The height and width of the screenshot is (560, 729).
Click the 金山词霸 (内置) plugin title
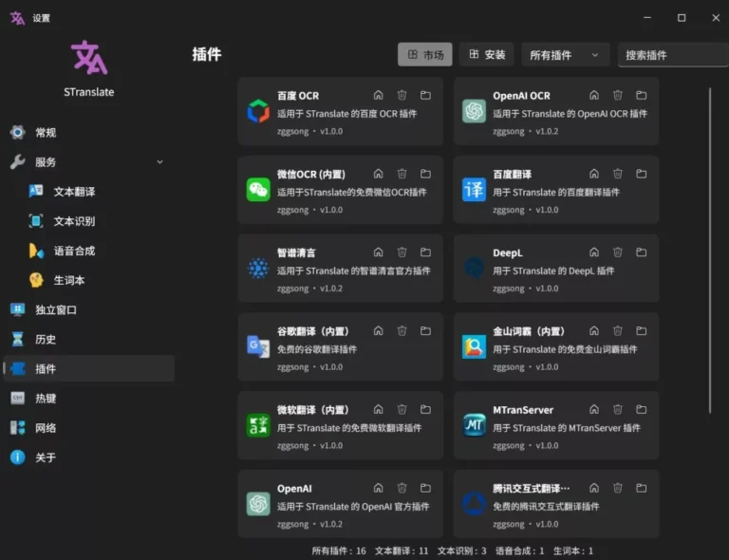click(529, 331)
